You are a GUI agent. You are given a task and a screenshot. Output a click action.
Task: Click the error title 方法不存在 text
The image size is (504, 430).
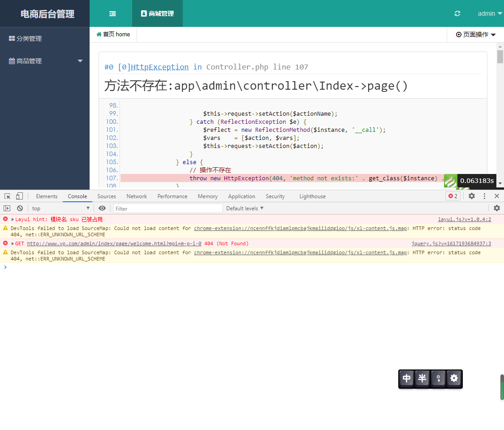click(256, 86)
